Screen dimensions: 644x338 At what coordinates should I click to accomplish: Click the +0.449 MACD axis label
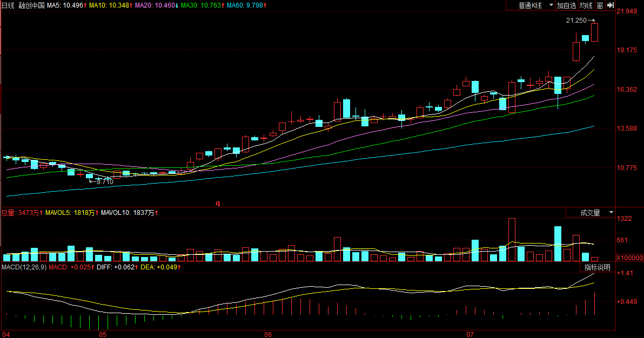click(x=627, y=302)
